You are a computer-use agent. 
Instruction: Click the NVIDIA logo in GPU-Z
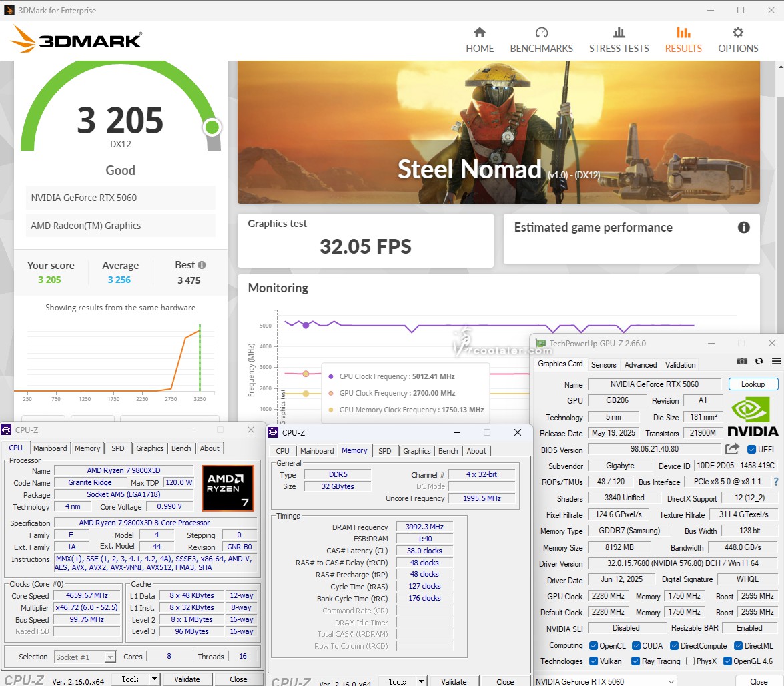click(753, 417)
